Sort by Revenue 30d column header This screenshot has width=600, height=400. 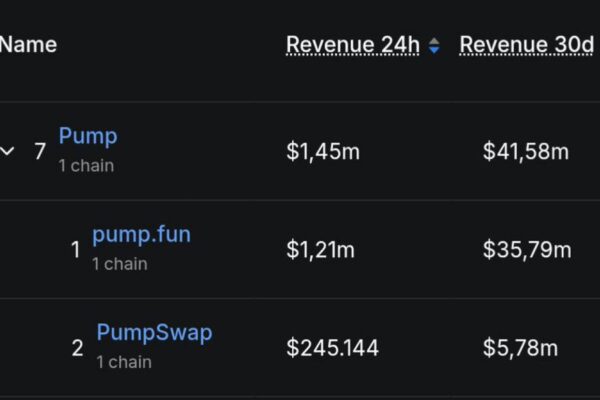pyautogui.click(x=526, y=45)
